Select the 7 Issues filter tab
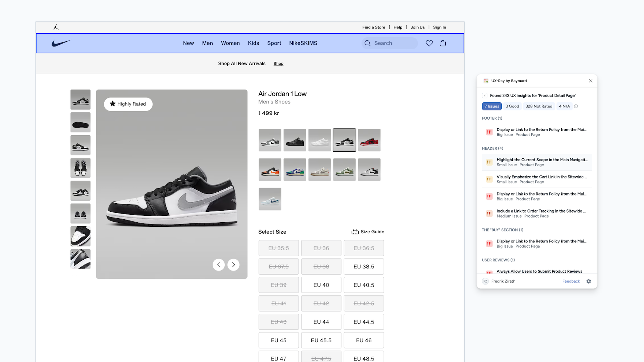Viewport: 644px width, 362px height. 492,106
